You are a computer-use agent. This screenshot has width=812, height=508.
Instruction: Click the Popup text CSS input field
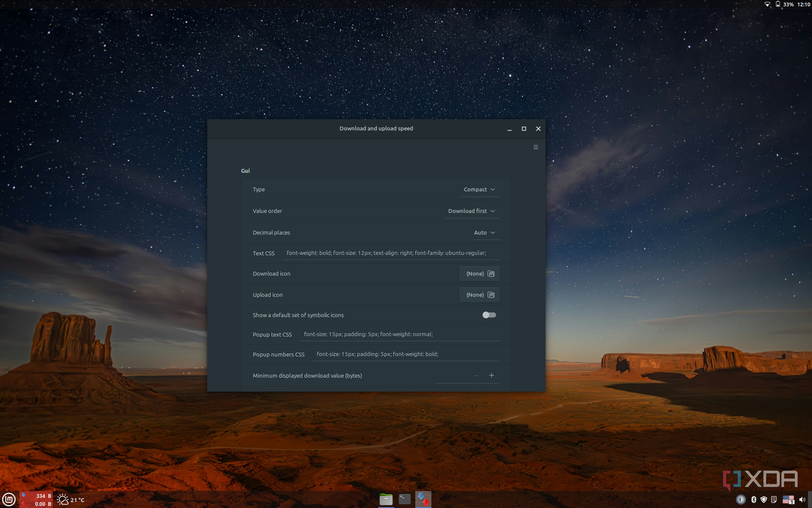(400, 334)
